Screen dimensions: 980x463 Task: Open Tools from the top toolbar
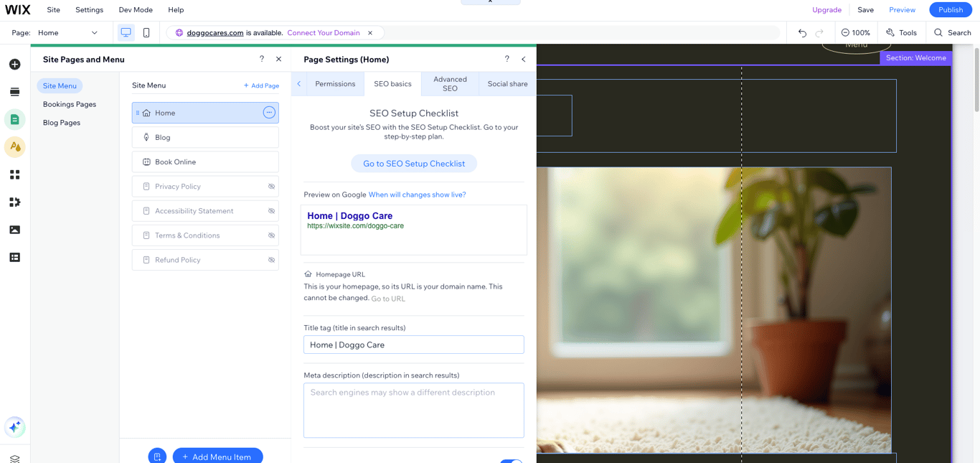point(901,32)
